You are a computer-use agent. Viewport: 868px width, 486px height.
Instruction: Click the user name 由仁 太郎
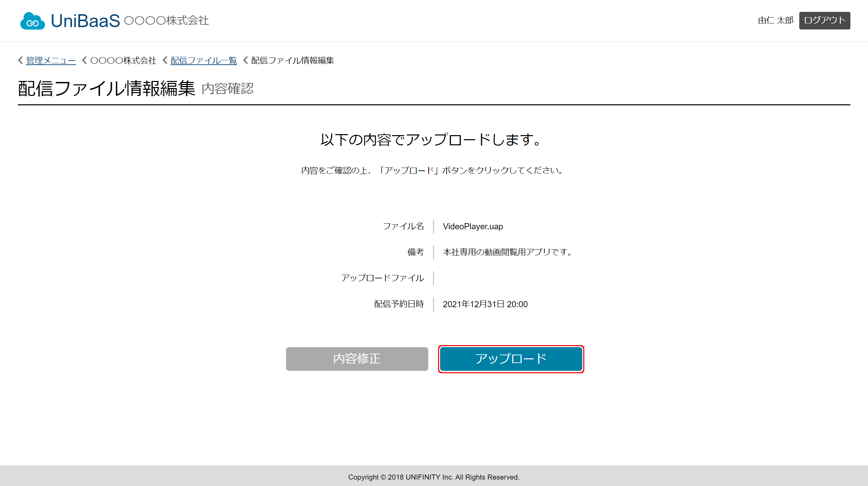click(776, 21)
